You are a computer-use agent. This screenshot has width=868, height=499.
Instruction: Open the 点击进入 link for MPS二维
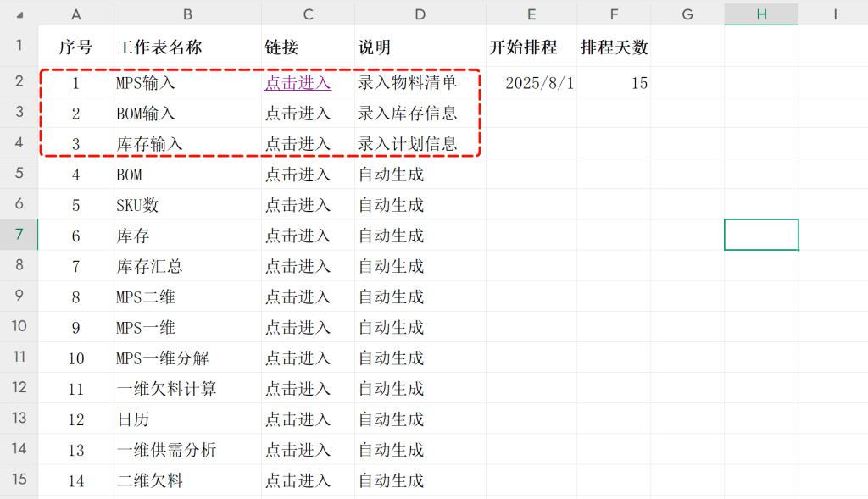coord(298,297)
